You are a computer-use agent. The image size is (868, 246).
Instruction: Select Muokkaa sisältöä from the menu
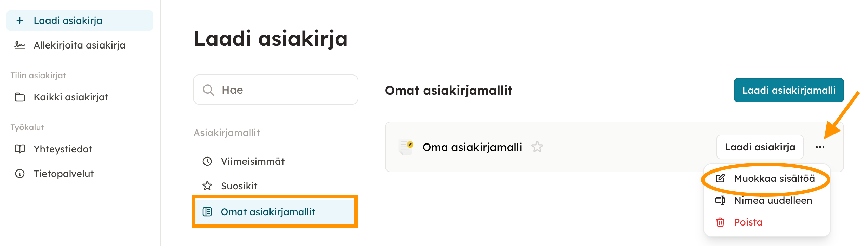click(774, 178)
